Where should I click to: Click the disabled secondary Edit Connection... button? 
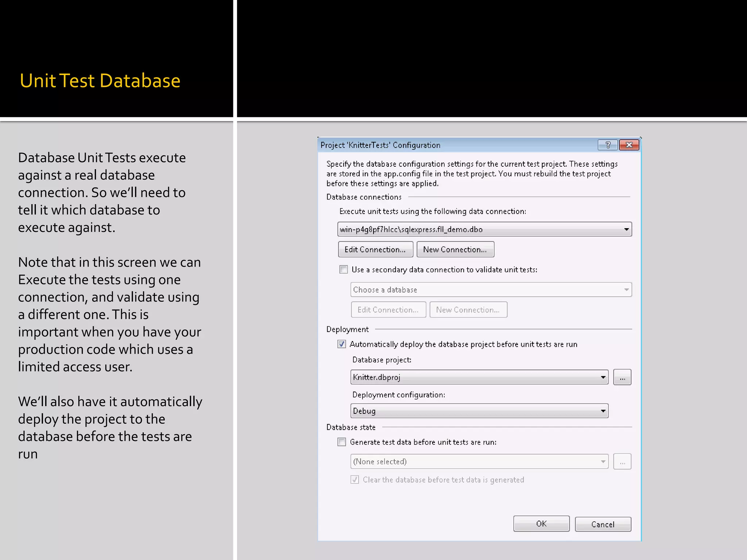click(388, 310)
